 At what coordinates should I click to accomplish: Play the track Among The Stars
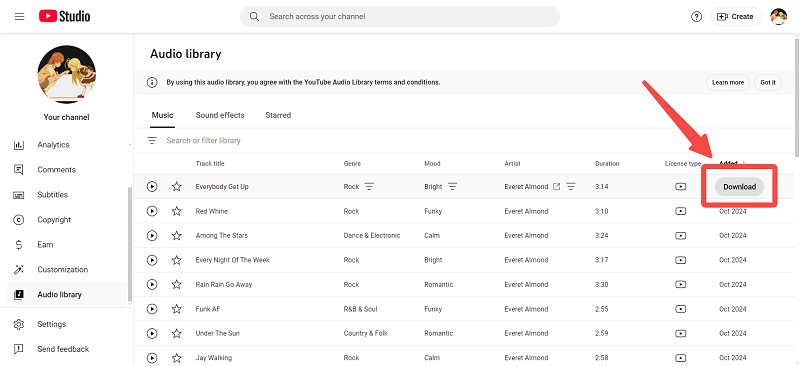click(x=152, y=236)
